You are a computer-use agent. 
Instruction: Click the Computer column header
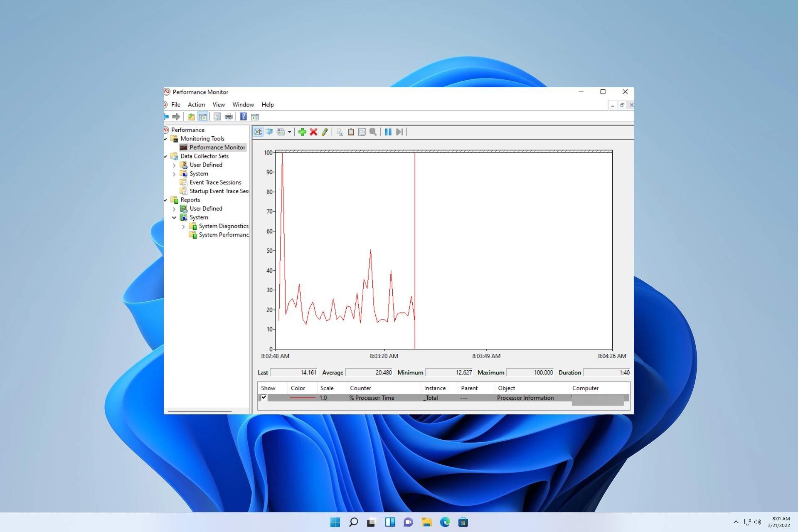[x=599, y=388]
